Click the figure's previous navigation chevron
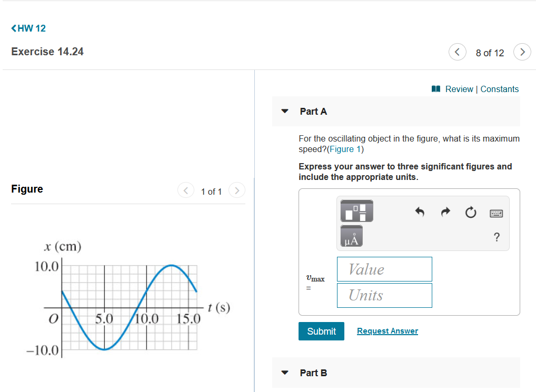The height and width of the screenshot is (392, 536). [186, 190]
